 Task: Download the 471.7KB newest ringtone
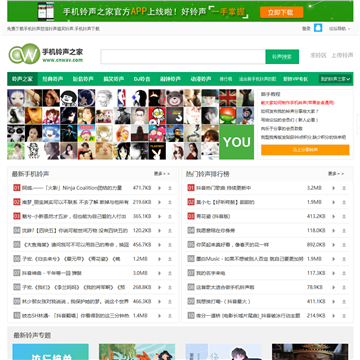(x=170, y=188)
